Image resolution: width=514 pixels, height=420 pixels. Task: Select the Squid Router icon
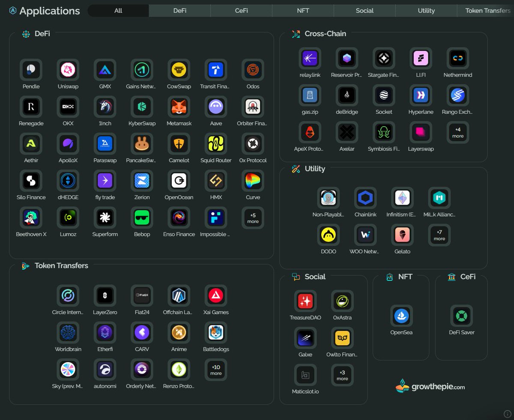pos(216,144)
